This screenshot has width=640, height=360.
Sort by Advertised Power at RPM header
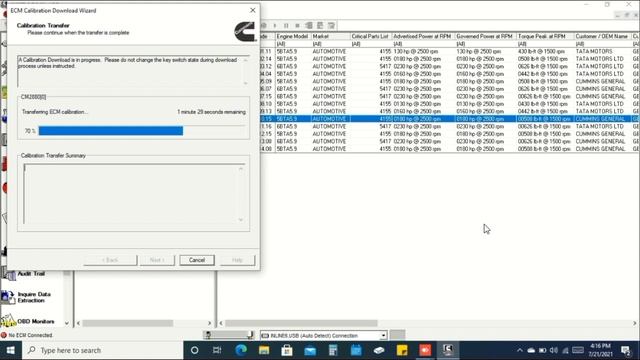pos(423,36)
